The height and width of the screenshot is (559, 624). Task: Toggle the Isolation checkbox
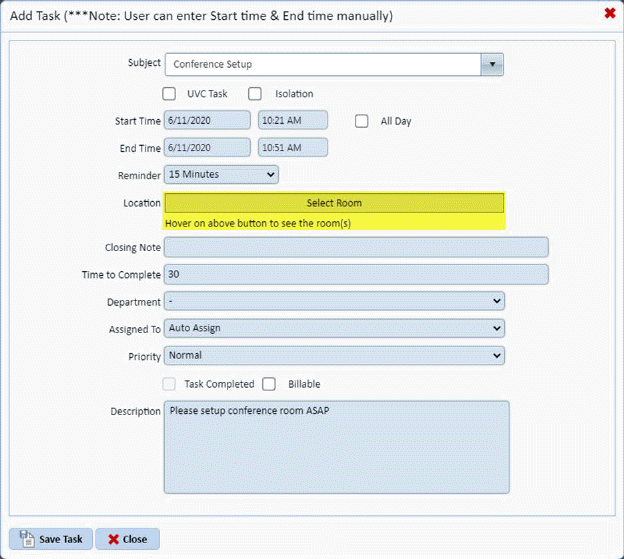tap(255, 94)
